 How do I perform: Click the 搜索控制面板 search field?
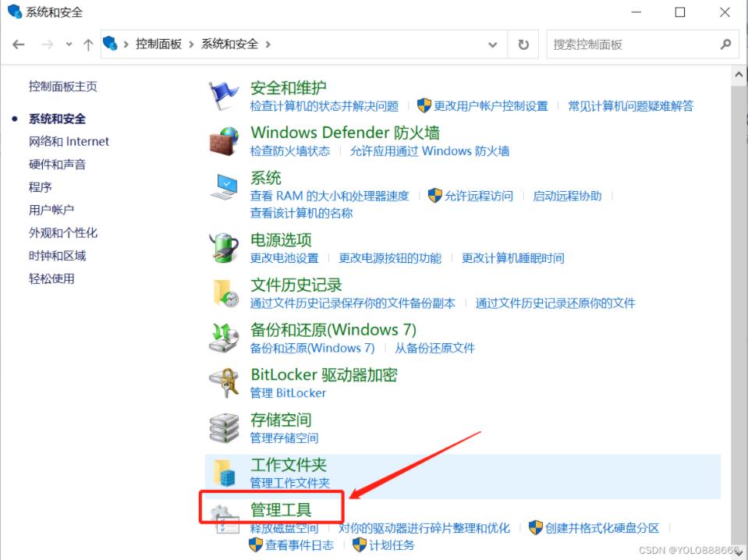(643, 44)
